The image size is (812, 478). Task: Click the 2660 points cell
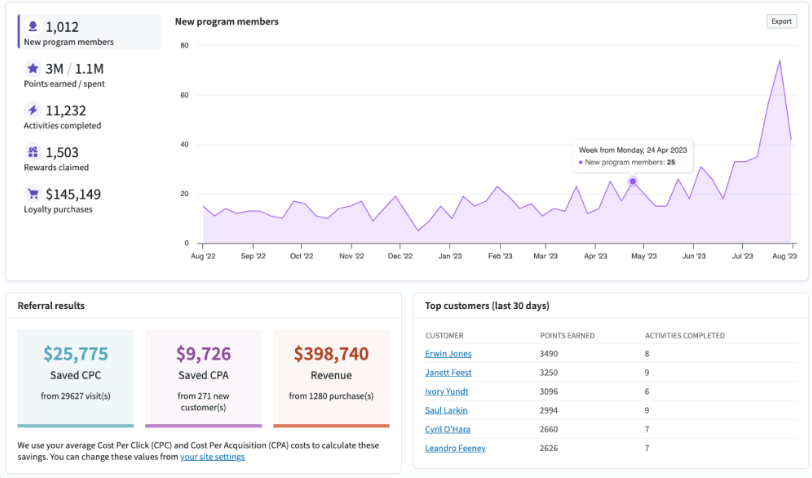click(548, 429)
